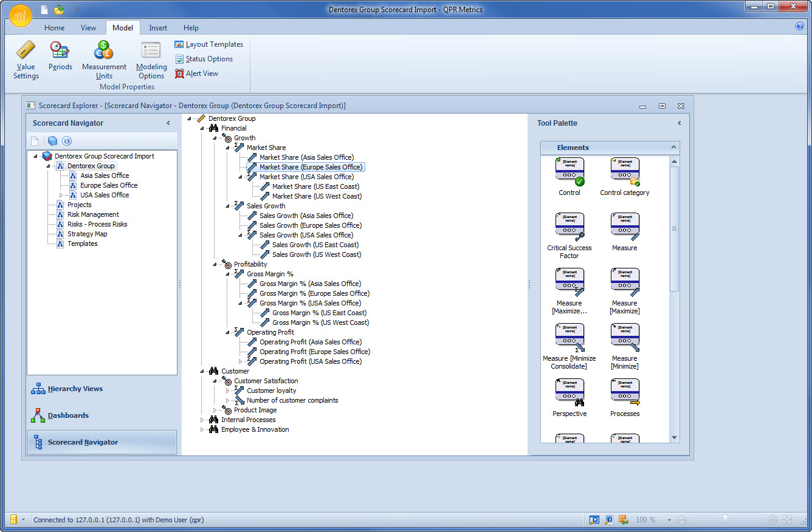Viewport: 812px width, 532px height.
Task: Adjust the zoom slider in status bar
Action: 725,520
